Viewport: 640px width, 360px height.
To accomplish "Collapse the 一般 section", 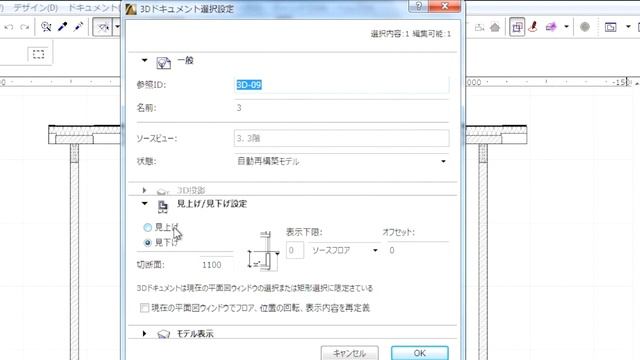I will [x=144, y=60].
